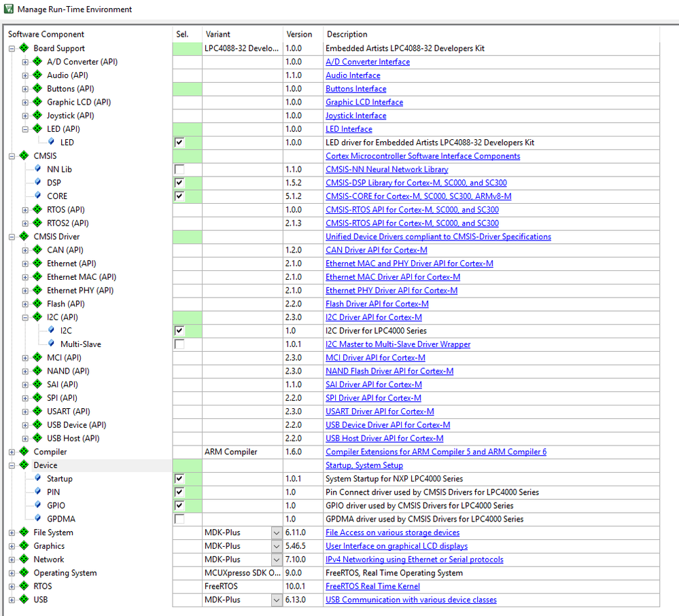Click the CORE blue component icon
Image resolution: width=679 pixels, height=616 pixels.
[x=37, y=195]
